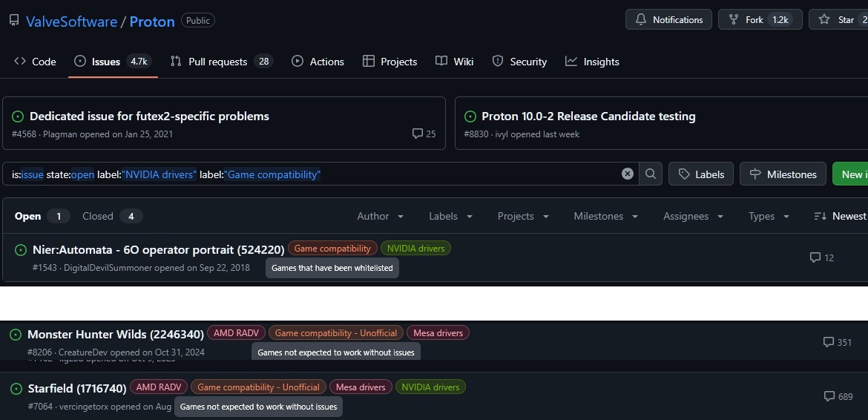Viewport: 868px width, 420px height.
Task: Select the Issues tab
Action: [x=113, y=62]
